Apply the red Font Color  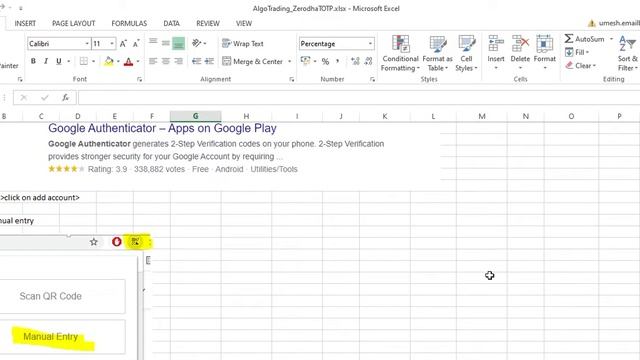pyautogui.click(x=129, y=61)
